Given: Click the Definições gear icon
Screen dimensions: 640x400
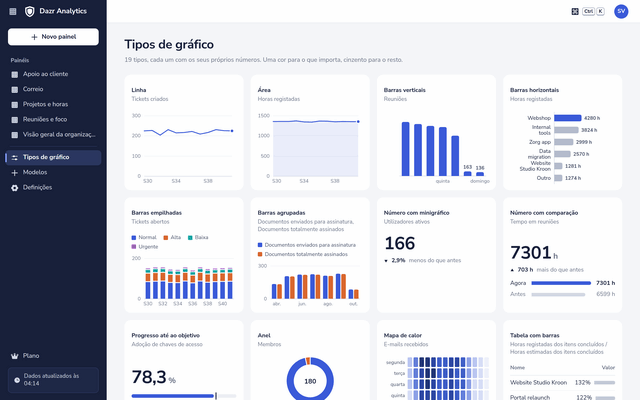Looking at the screenshot, I should [15, 188].
